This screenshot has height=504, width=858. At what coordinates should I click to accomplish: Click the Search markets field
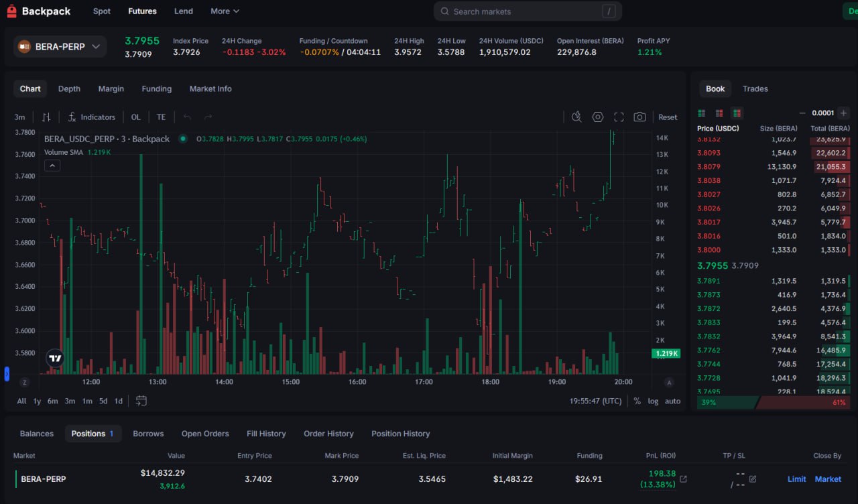point(528,11)
